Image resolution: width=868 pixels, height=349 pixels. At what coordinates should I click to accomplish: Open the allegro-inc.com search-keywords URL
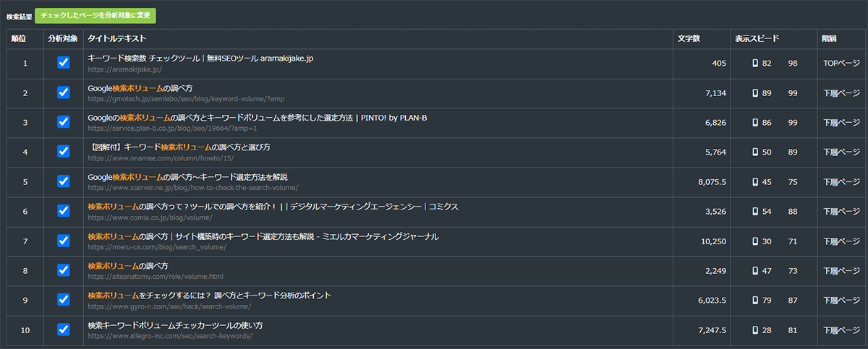[169, 336]
